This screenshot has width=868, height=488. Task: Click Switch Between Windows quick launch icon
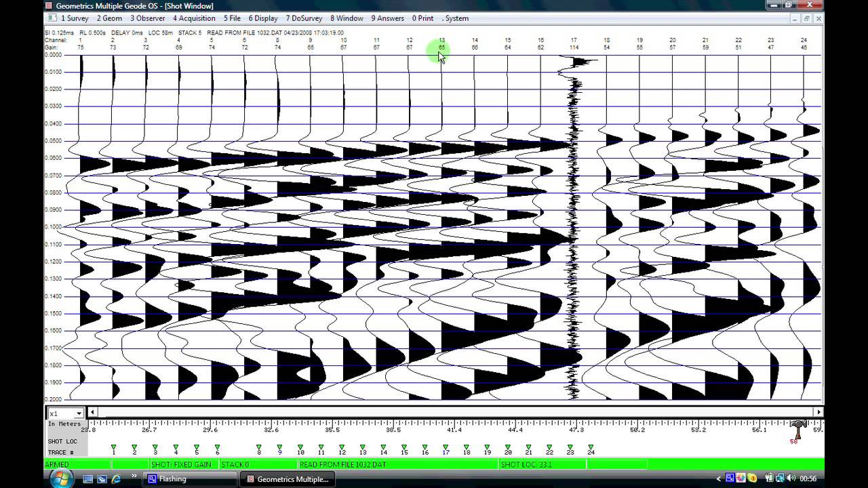(x=102, y=479)
